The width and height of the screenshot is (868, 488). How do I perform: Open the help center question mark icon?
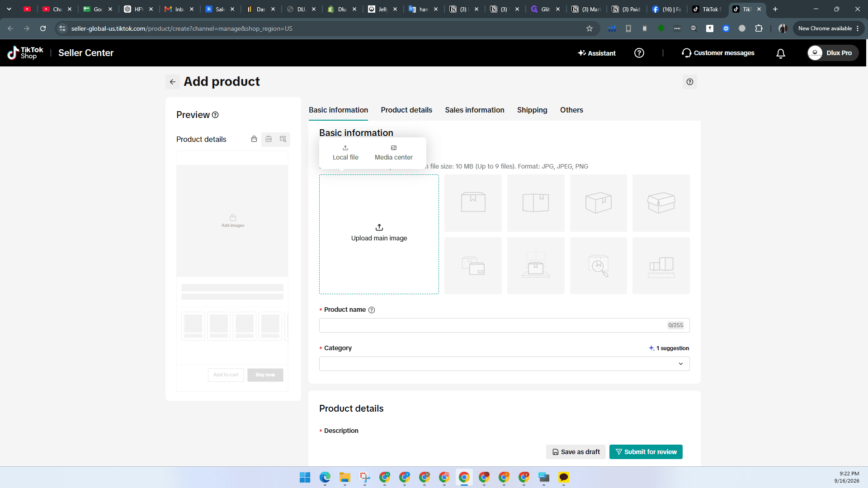click(639, 53)
